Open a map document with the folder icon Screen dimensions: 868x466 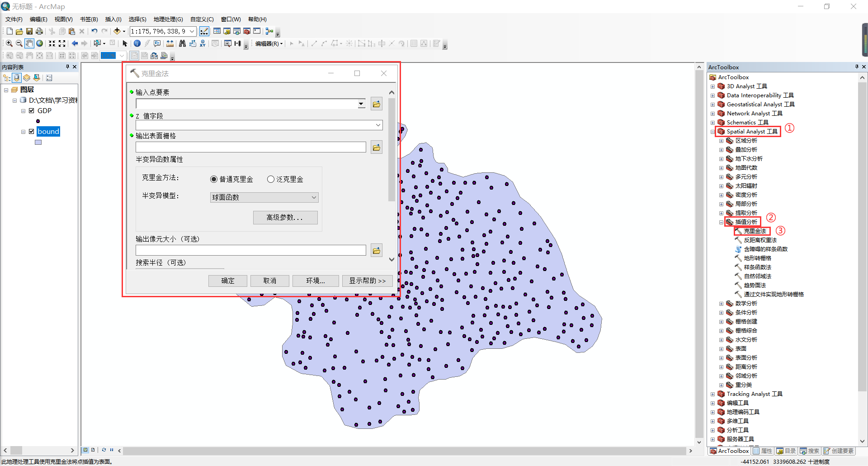pos(19,31)
